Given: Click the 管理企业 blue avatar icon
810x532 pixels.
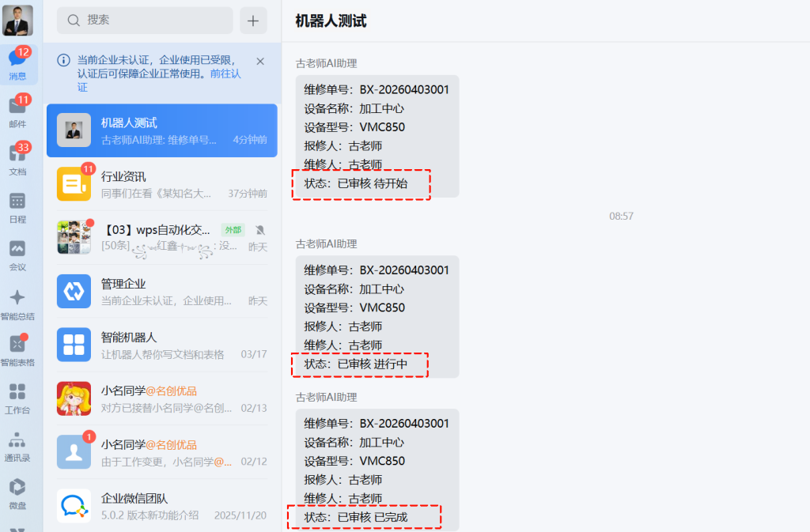Looking at the screenshot, I should (74, 292).
